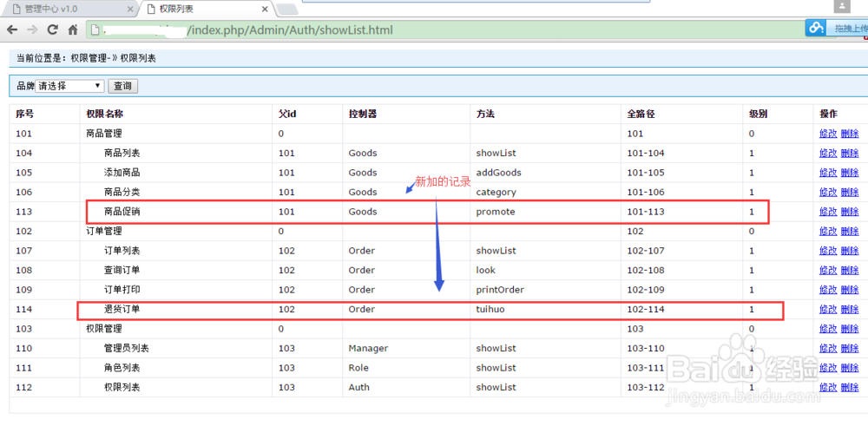This screenshot has height=426, width=868.
Task: Edit row 104 商品列表 via 修改
Action: (827, 154)
